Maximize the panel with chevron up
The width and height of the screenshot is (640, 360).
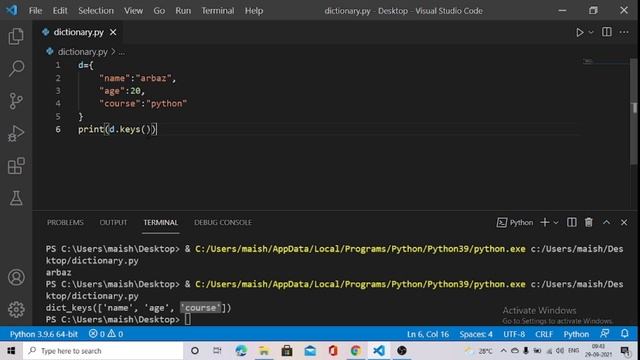point(607,222)
